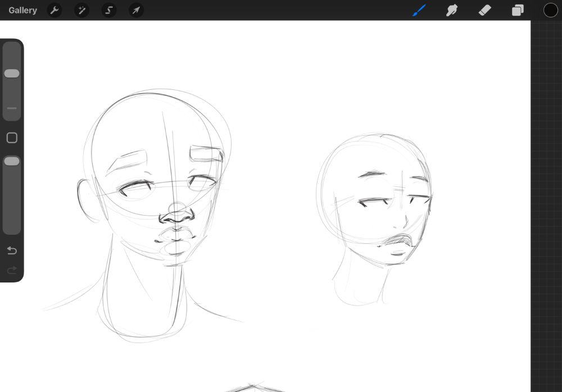Select the Eraser tool
The height and width of the screenshot is (392, 562).
(x=484, y=10)
